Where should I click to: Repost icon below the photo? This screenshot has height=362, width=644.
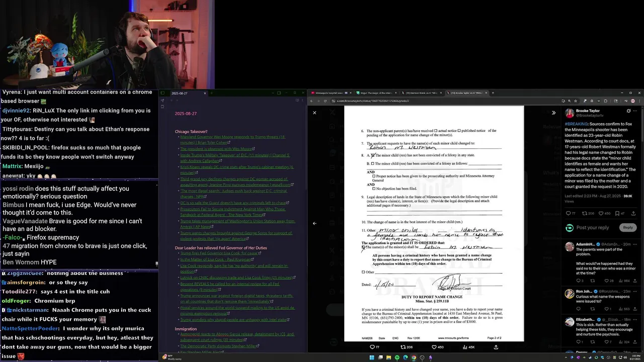pos(403,347)
